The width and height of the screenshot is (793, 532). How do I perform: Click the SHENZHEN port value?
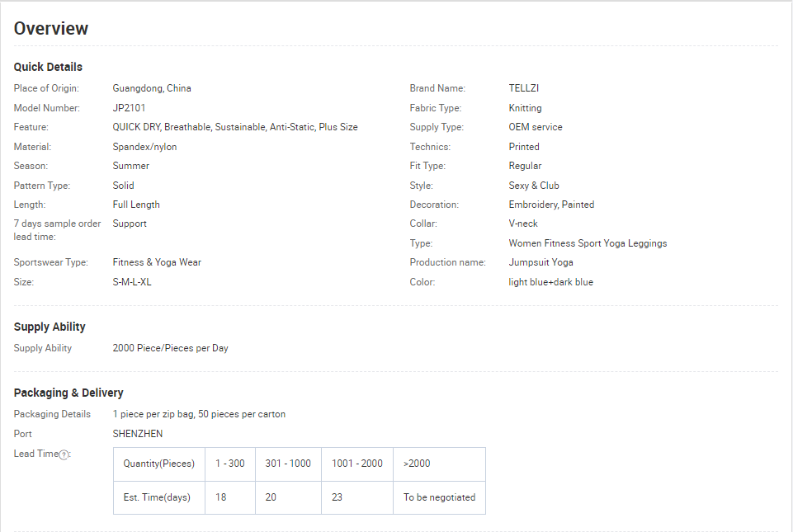pos(138,434)
